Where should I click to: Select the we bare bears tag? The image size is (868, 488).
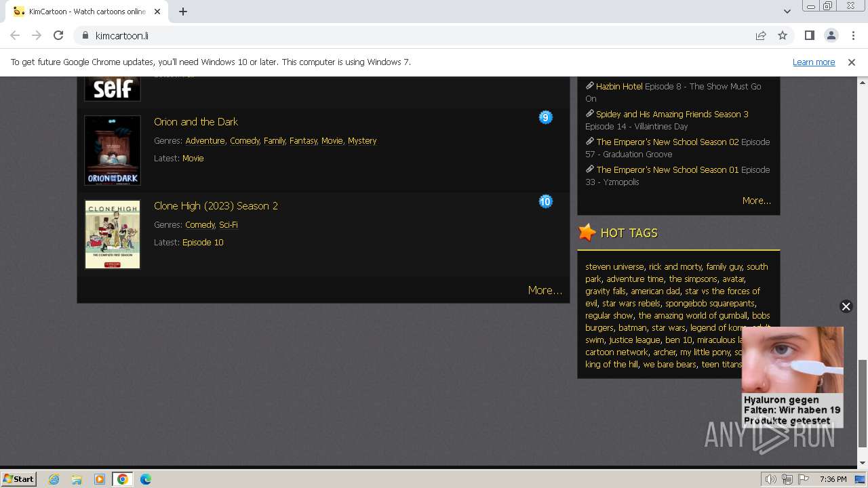pyautogui.click(x=670, y=365)
